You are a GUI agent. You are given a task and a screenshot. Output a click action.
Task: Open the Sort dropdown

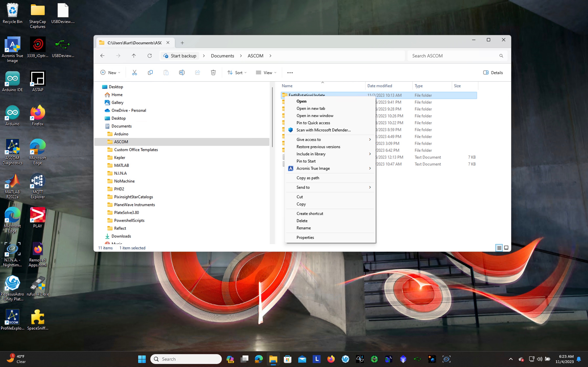(x=237, y=73)
